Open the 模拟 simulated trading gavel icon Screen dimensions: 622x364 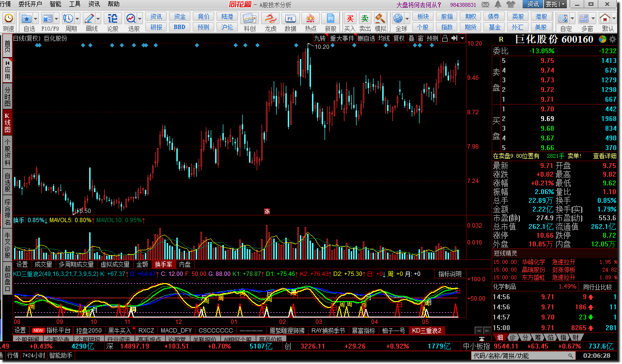coord(380,18)
